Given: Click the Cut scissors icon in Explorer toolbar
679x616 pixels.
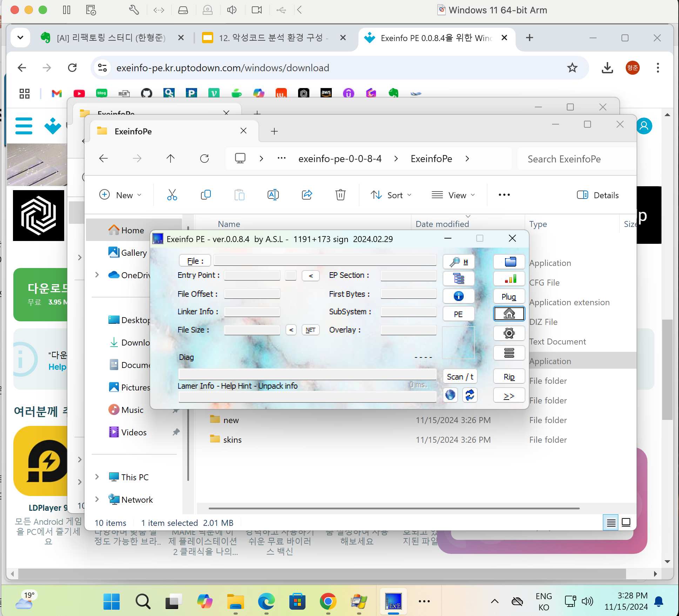Looking at the screenshot, I should coord(172,195).
